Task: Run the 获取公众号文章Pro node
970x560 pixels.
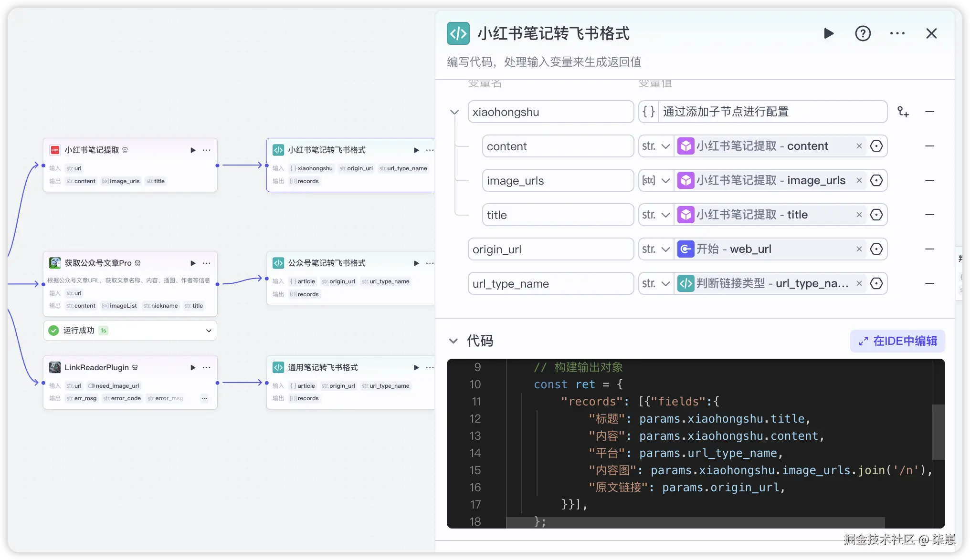Action: pos(193,263)
